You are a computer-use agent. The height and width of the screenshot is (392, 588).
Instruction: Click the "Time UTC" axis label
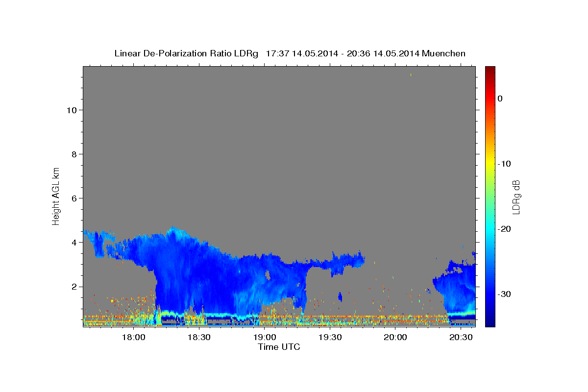pos(279,347)
